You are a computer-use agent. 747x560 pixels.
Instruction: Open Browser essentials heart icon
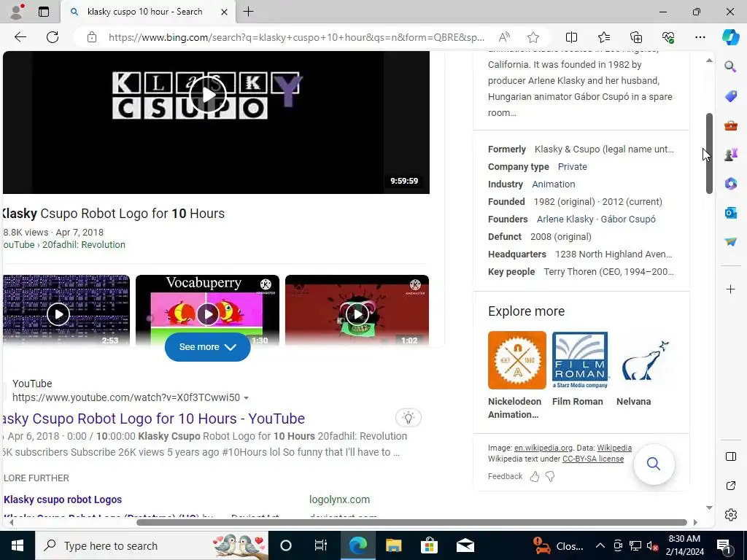pos(668,37)
